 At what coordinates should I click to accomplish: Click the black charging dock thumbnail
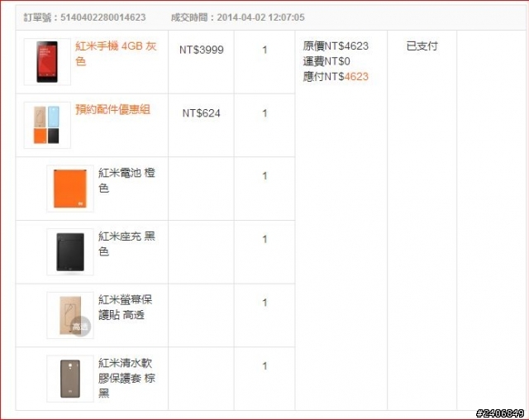click(x=70, y=252)
